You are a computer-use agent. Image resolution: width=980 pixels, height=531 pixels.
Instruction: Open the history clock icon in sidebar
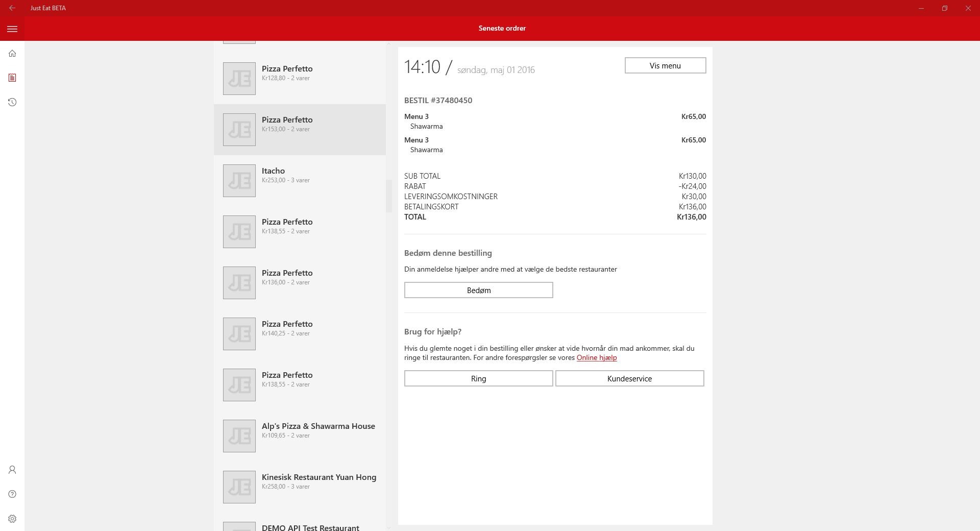pyautogui.click(x=12, y=102)
